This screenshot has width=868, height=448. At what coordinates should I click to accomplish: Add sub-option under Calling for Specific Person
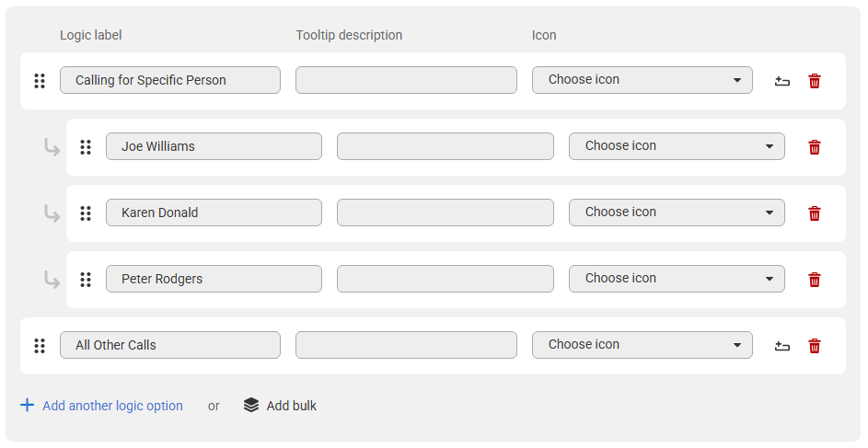coord(782,81)
